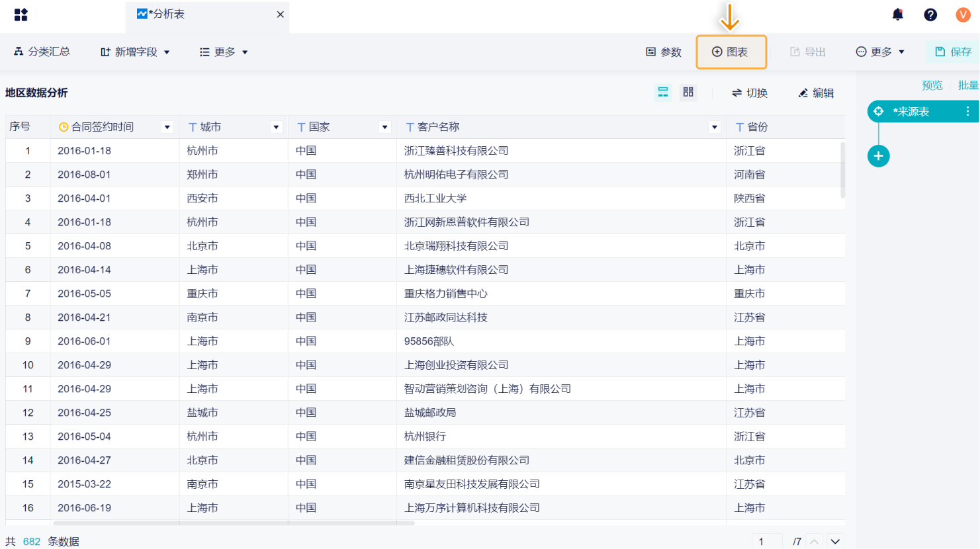The image size is (980, 549).
Task: Expand the left 更多 menu
Action: pos(224,52)
